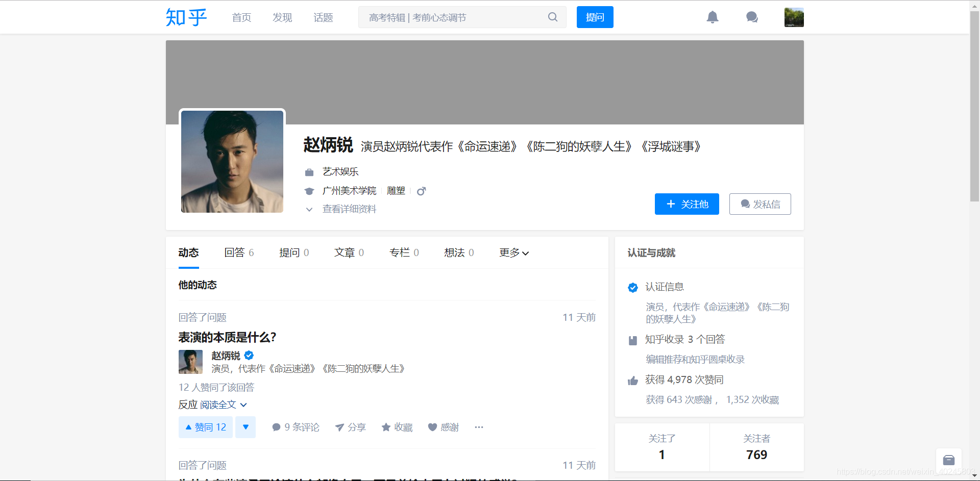Open 关注者 769 followers count
Viewport: 980px width, 481px height.
tap(757, 447)
